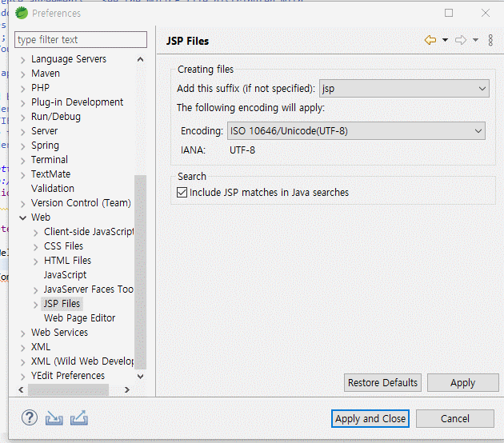
Task: Click Apply and Close button
Action: (x=370, y=418)
